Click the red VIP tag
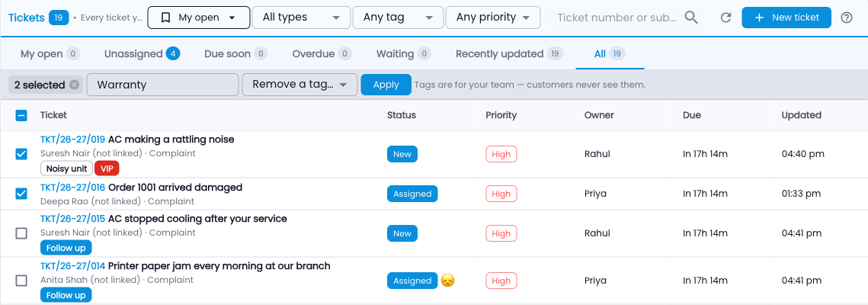The image size is (868, 305). click(x=107, y=169)
